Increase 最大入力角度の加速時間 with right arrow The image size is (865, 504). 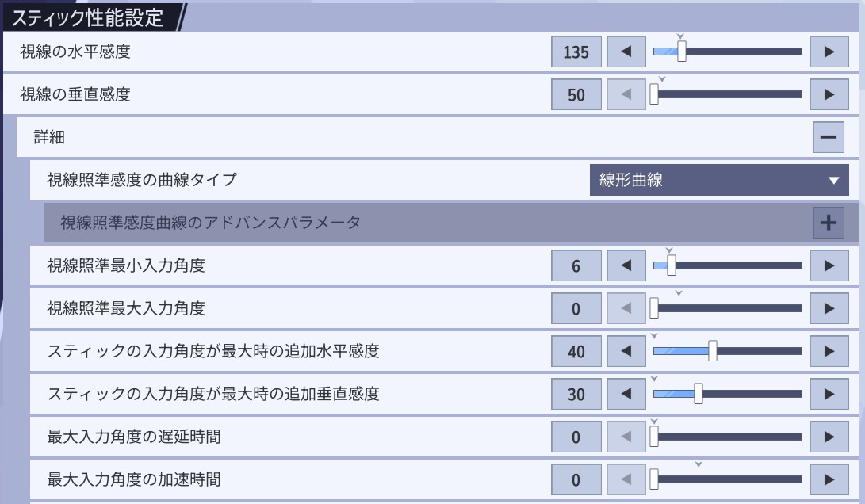(x=829, y=479)
